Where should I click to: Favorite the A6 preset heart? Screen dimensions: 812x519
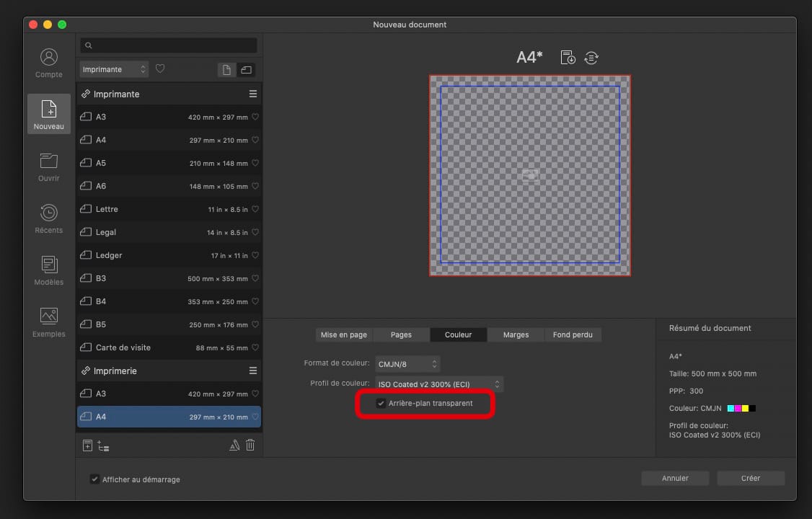coord(255,186)
